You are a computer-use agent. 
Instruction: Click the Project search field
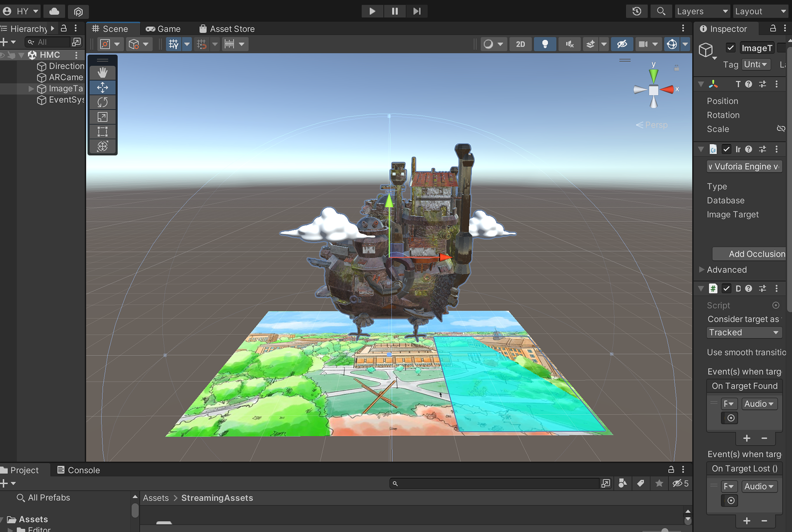495,483
